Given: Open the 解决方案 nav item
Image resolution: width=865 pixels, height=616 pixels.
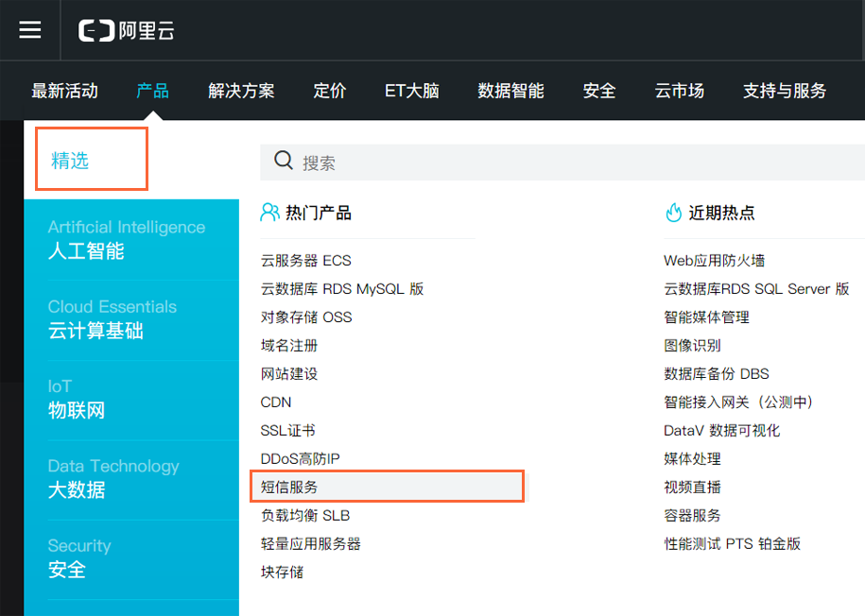Looking at the screenshot, I should [241, 91].
